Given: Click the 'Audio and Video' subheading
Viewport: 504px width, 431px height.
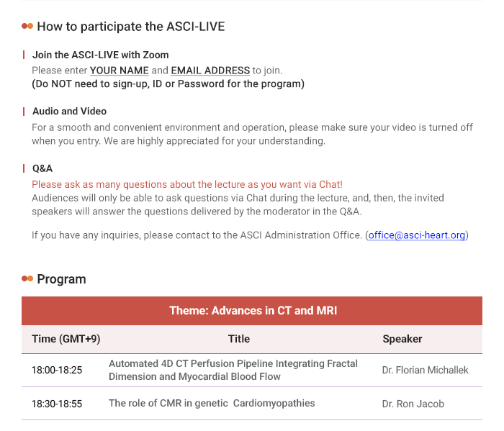Looking at the screenshot, I should click(x=69, y=111).
